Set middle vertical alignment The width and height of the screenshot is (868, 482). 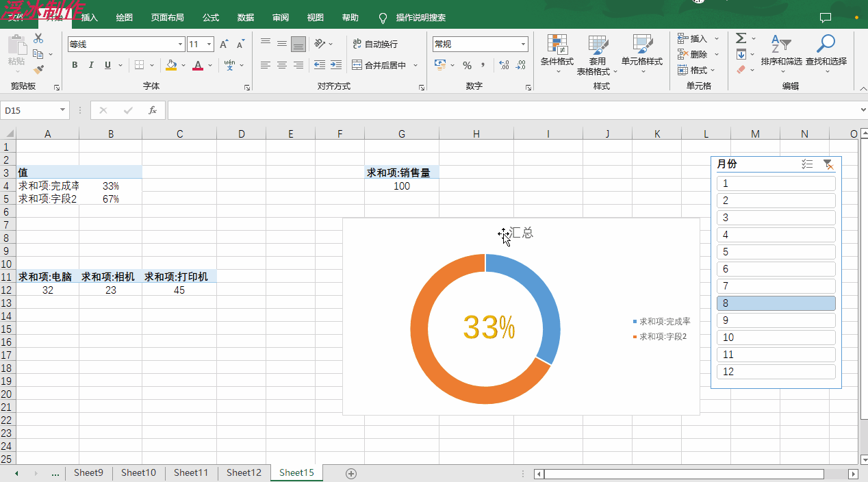[282, 44]
